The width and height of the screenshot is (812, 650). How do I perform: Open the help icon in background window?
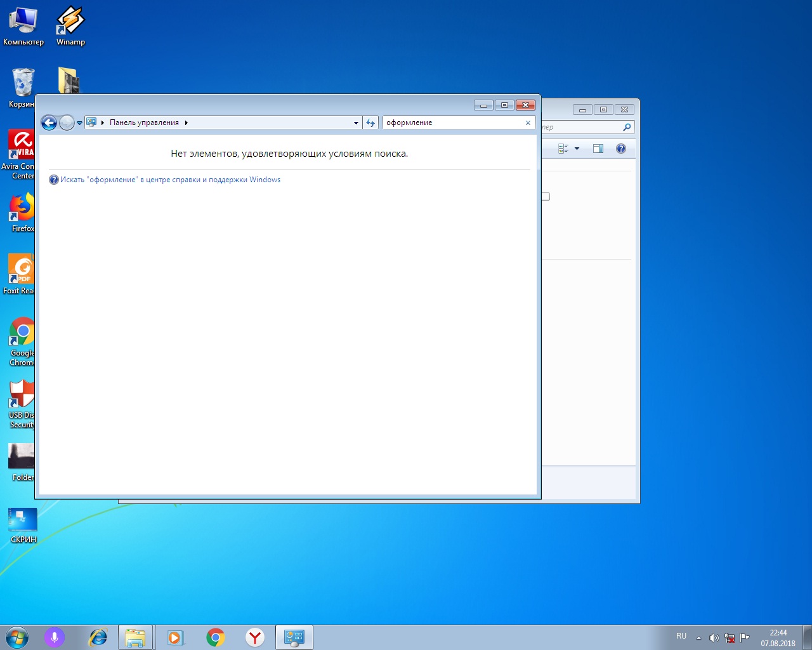(621, 149)
